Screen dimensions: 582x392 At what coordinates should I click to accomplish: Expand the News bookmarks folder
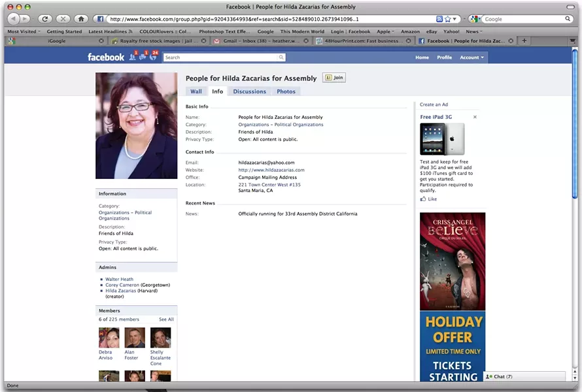(x=474, y=31)
